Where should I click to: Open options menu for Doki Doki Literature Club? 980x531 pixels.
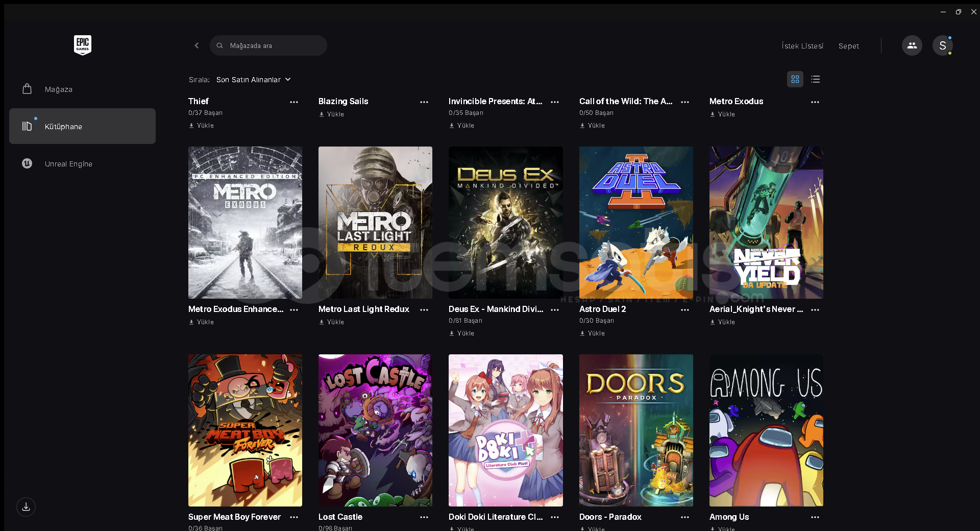tap(555, 517)
